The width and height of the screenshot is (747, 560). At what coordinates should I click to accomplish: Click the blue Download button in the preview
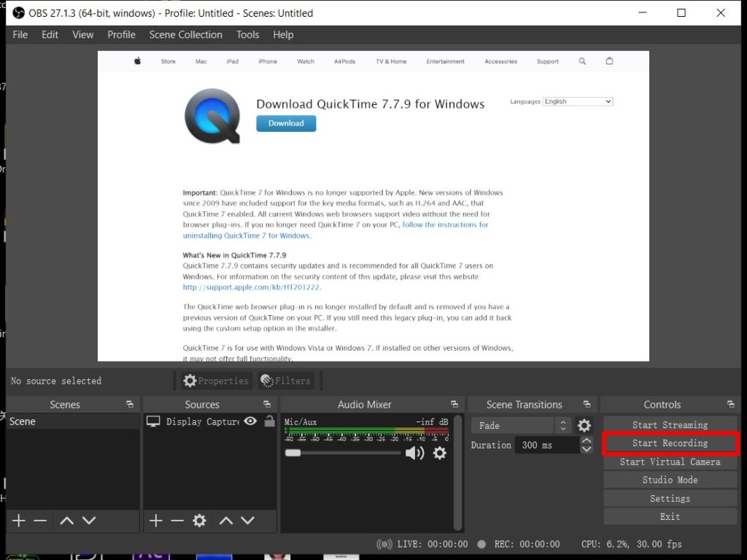(x=286, y=123)
